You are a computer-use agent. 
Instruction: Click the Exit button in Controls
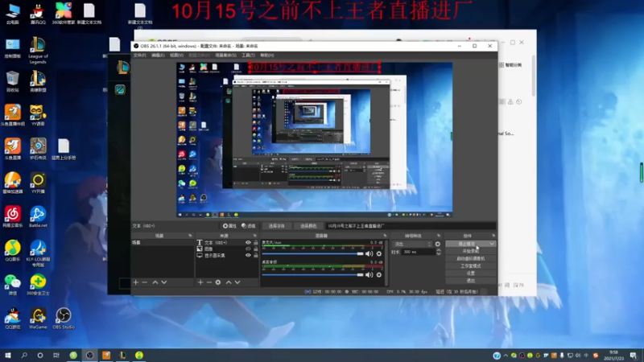(471, 281)
